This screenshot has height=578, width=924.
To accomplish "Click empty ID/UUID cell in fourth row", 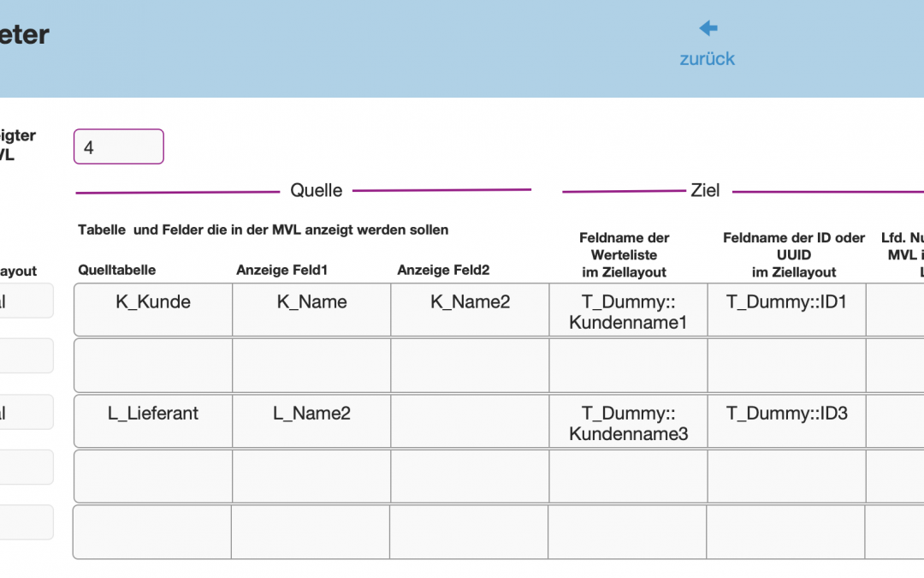I will click(x=786, y=476).
